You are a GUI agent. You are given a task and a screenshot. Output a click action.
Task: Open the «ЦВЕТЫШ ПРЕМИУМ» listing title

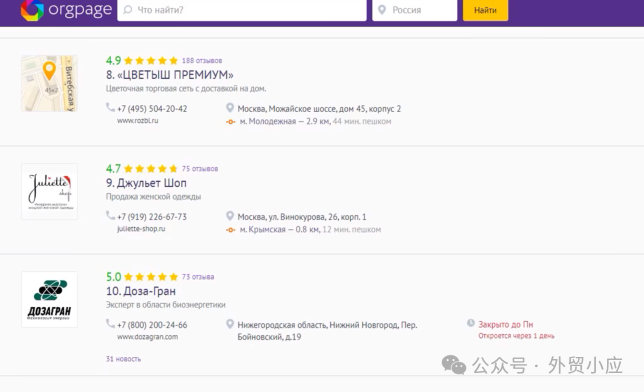(170, 75)
